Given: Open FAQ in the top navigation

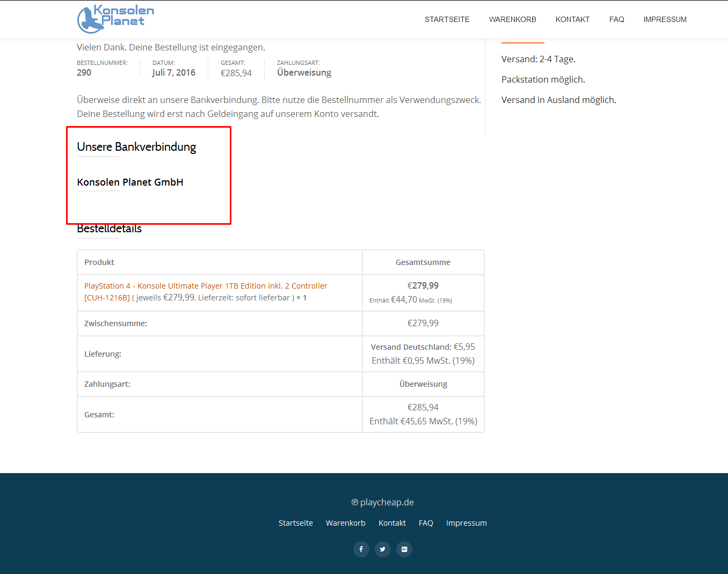Looking at the screenshot, I should (x=617, y=19).
